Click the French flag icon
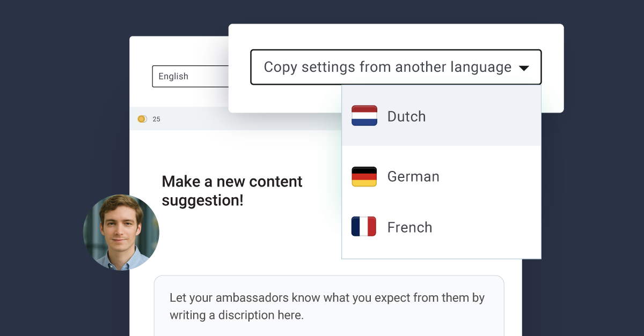 363,227
